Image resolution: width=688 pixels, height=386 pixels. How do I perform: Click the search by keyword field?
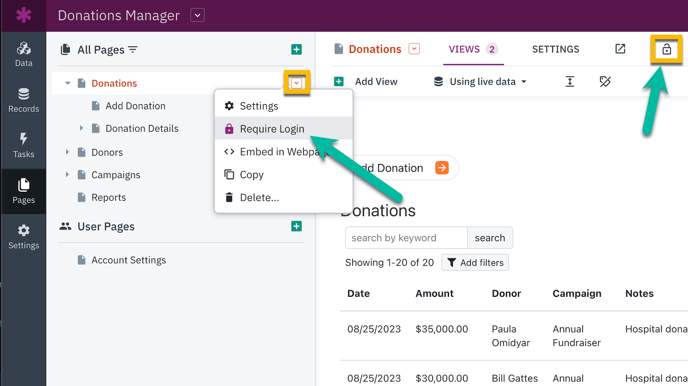coord(406,238)
